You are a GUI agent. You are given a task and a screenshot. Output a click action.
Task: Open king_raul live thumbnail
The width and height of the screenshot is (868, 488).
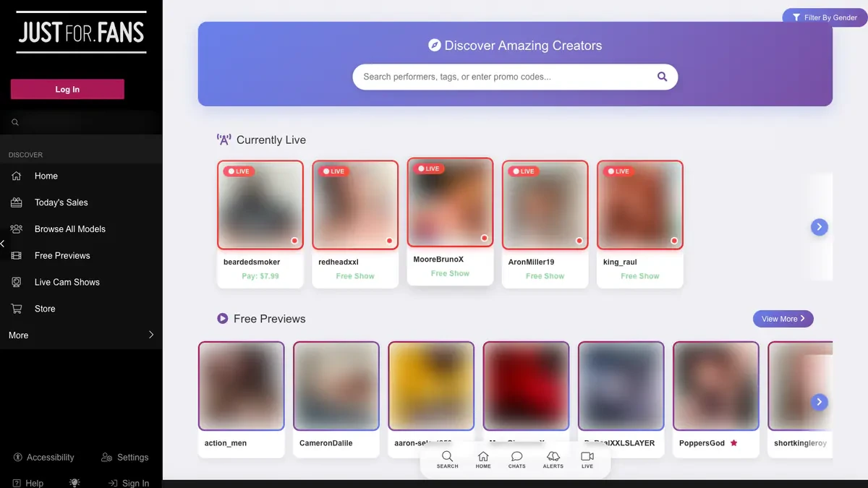(x=640, y=205)
